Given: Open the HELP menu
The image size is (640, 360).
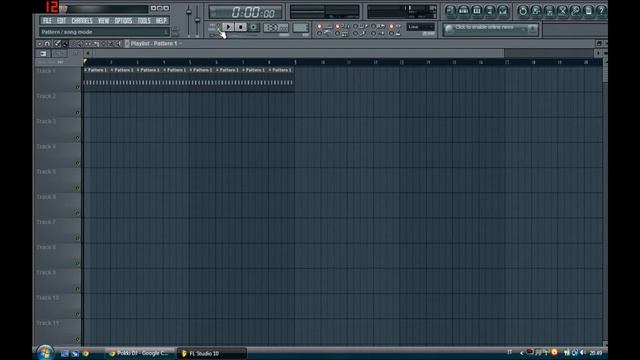Looking at the screenshot, I should point(161,20).
